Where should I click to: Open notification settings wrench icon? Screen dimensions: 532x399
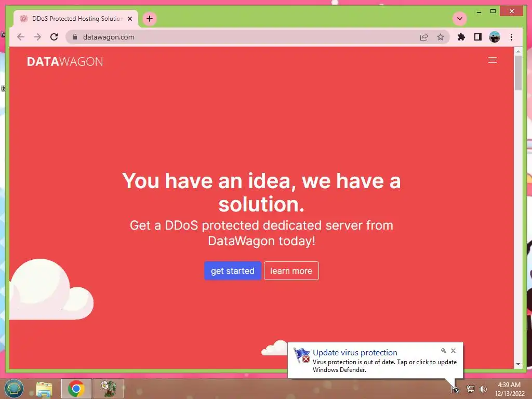(x=444, y=351)
